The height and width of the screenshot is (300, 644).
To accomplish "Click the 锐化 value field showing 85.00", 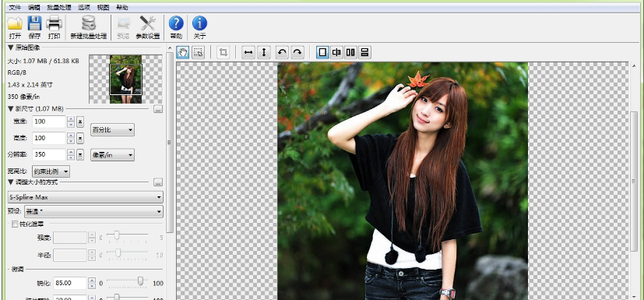I will tap(70, 283).
